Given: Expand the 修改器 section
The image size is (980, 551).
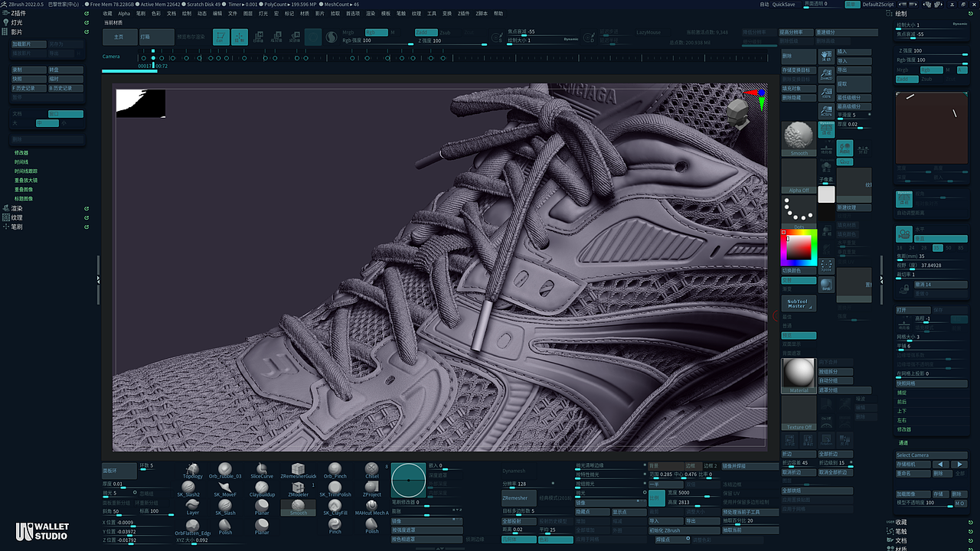Looking at the screenshot, I should [21, 152].
